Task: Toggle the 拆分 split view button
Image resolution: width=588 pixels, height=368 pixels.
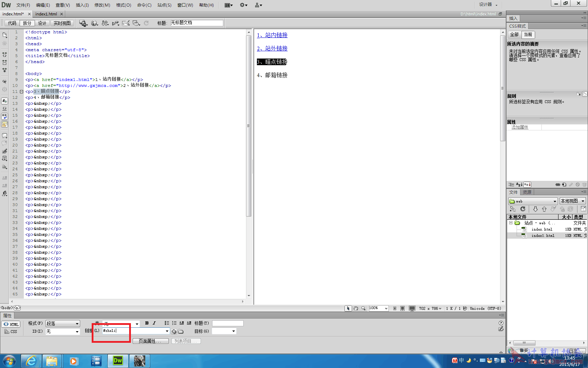Action: tap(27, 23)
